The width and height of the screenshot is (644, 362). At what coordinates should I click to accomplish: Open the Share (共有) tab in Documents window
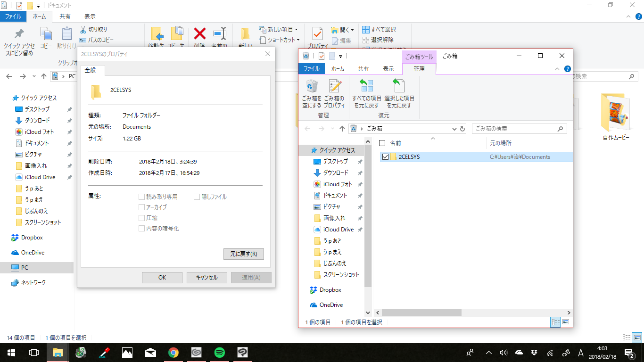pyautogui.click(x=65, y=16)
